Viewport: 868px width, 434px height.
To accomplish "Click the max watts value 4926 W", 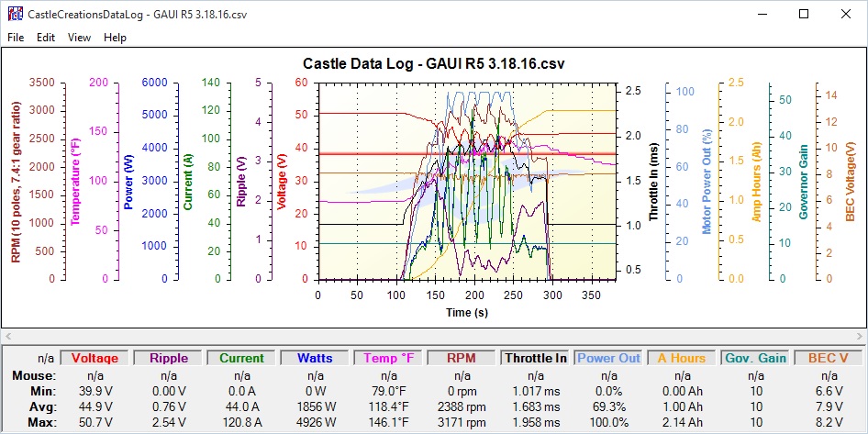I will [314, 422].
